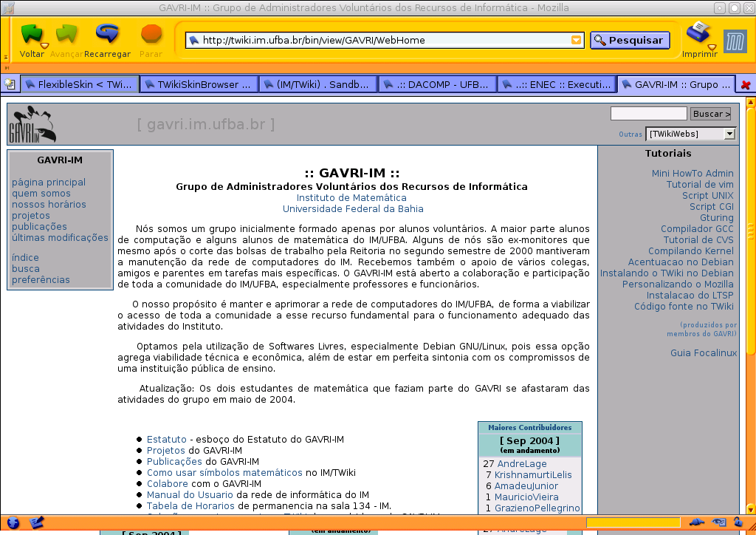Open the TWikiWebs dropdown list
The image size is (756, 535).
click(729, 134)
